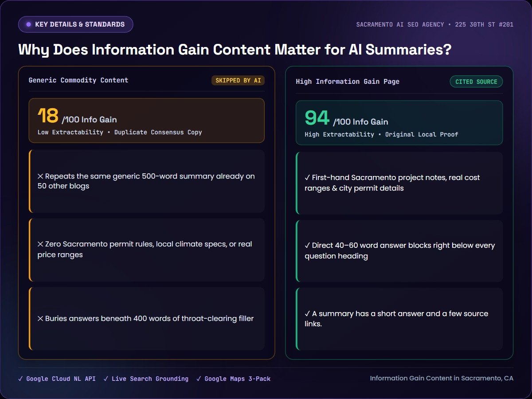Click the Live Search Grounding footer item
Screen dimensions: 532x399
146,379
